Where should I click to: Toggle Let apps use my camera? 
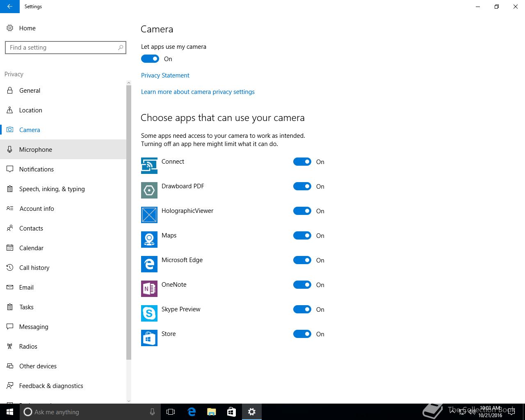tap(150, 59)
